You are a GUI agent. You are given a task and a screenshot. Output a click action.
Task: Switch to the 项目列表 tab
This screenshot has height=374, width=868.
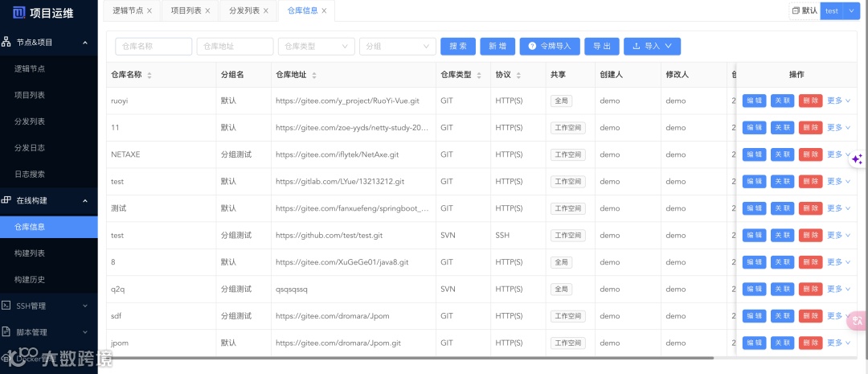tap(186, 11)
